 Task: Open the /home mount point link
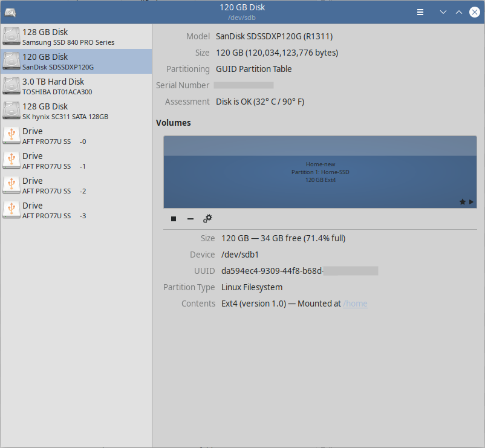[x=355, y=304]
